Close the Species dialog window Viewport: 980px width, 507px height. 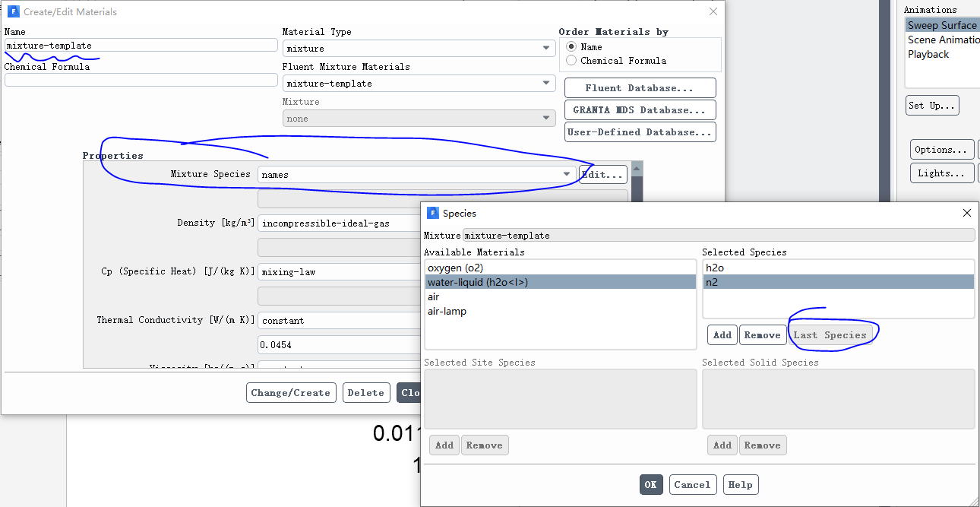966,214
